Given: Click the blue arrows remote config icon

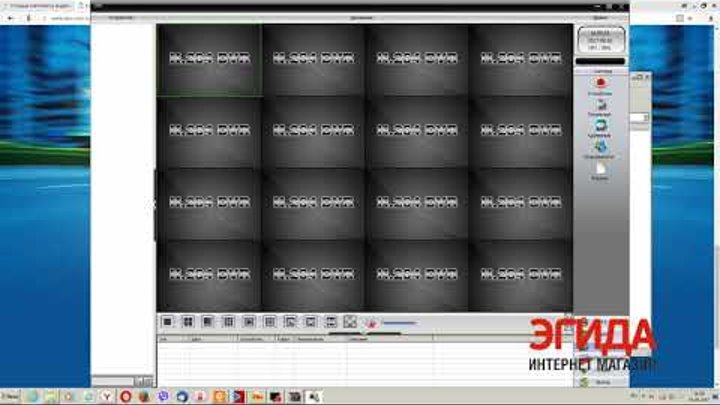Looking at the screenshot, I should (600, 126).
